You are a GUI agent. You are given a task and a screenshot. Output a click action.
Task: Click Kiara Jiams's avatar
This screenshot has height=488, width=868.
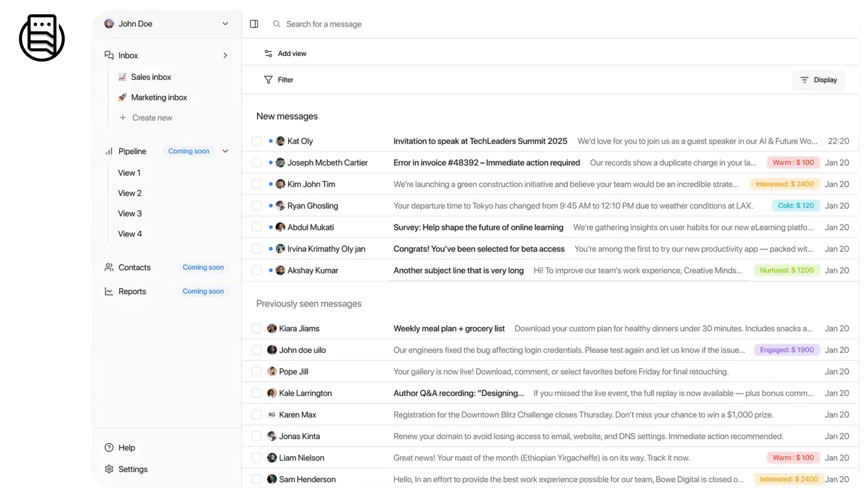(x=272, y=328)
